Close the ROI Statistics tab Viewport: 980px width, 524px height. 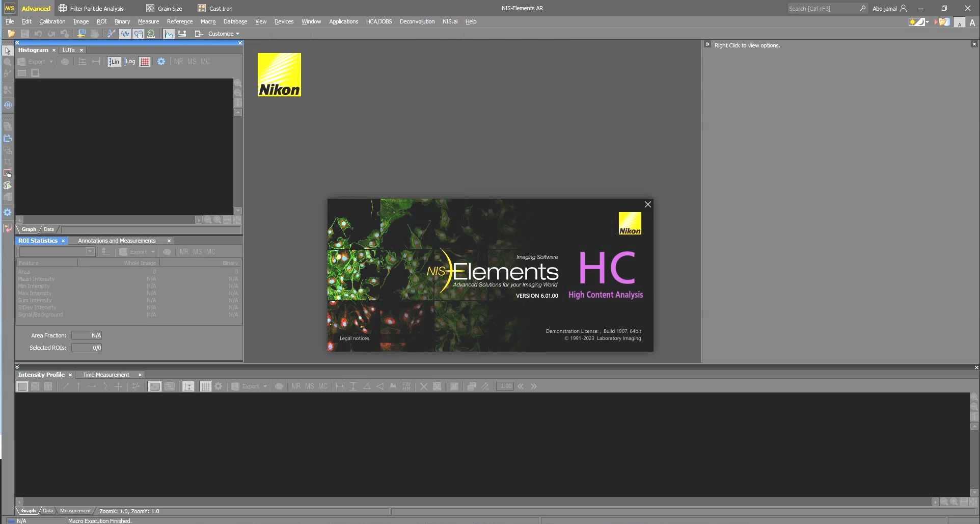point(63,241)
